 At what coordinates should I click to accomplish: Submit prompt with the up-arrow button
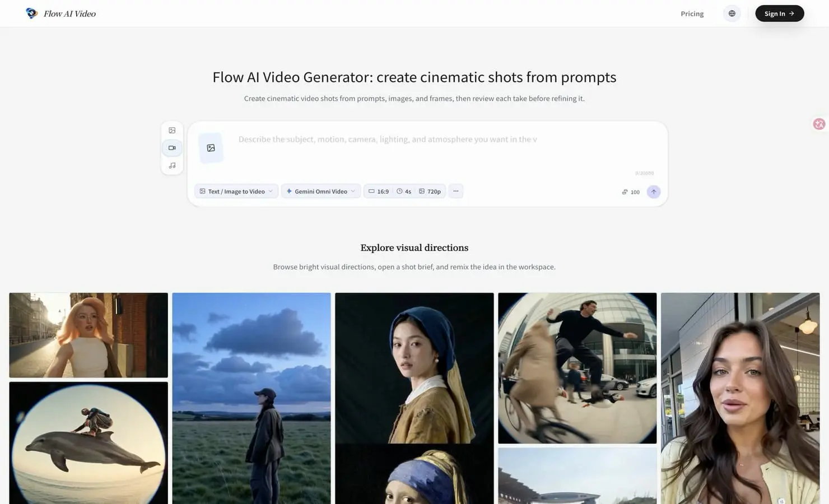point(653,192)
